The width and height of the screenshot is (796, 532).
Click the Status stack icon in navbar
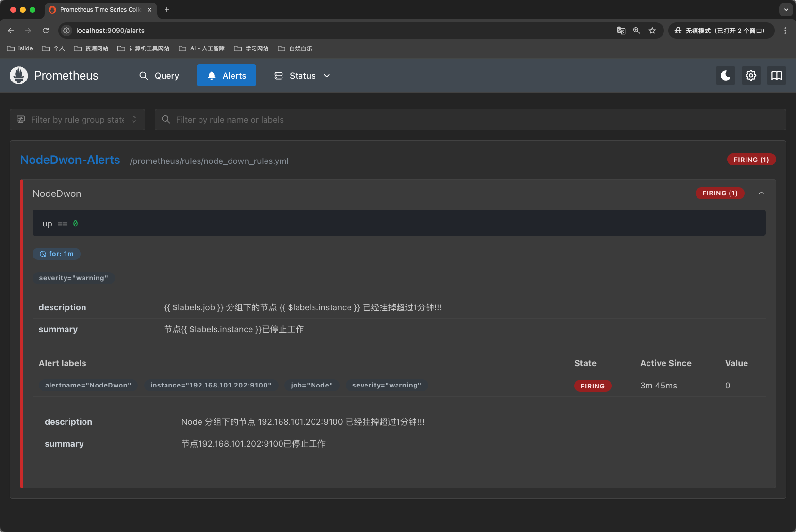click(278, 76)
